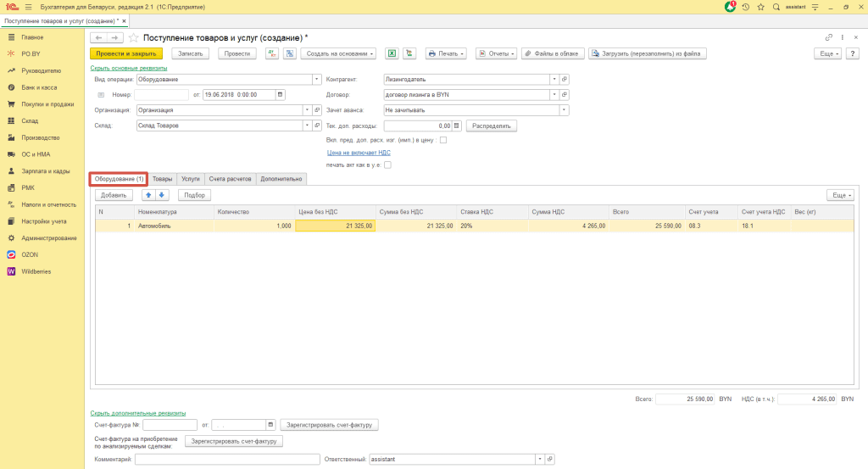Move row down with blue arrow
868x469 pixels.
click(162, 195)
